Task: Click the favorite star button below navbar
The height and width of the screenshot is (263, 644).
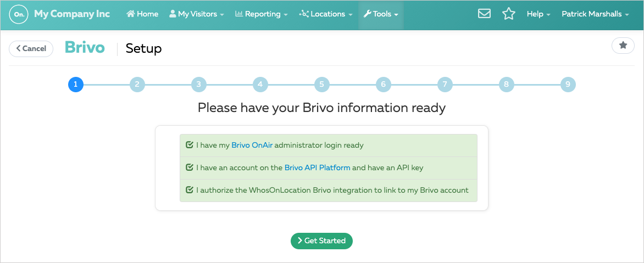Action: (623, 46)
